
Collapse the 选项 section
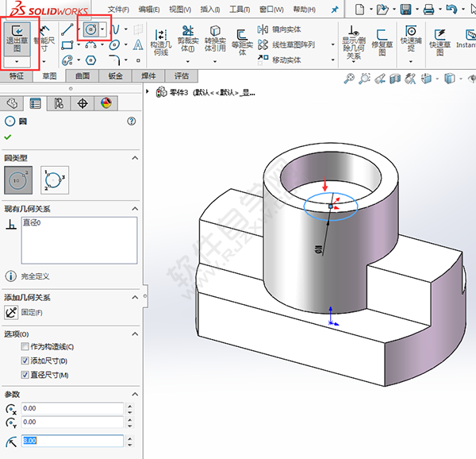pos(135,334)
